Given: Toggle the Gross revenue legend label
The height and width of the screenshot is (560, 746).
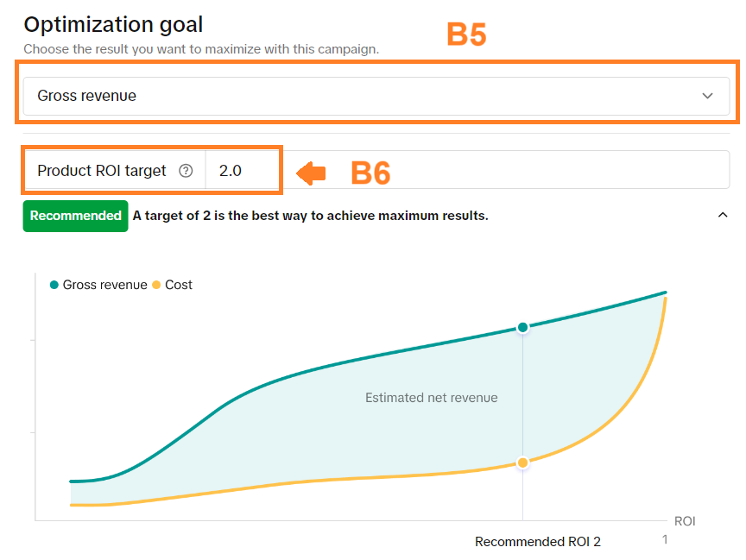Looking at the screenshot, I should coord(104,285).
